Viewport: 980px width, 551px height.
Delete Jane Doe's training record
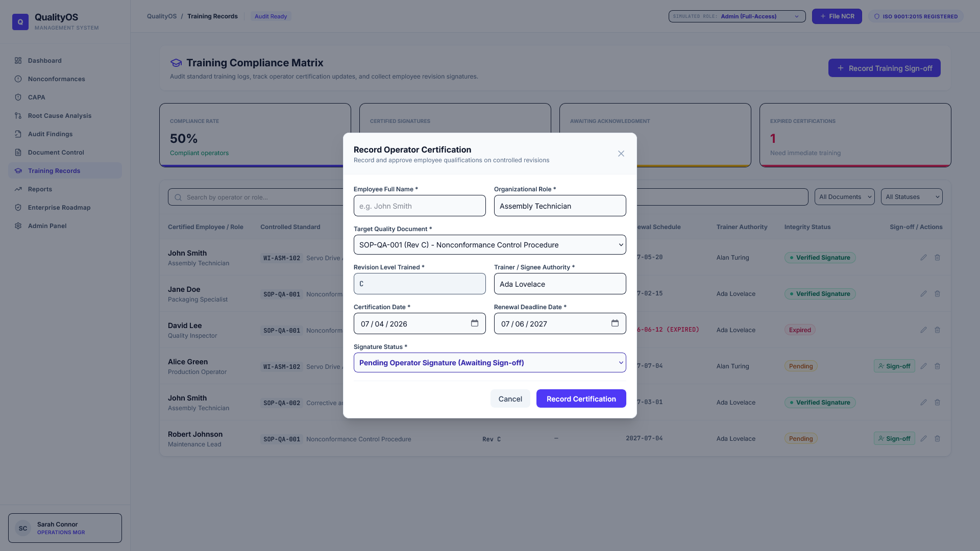click(x=937, y=294)
